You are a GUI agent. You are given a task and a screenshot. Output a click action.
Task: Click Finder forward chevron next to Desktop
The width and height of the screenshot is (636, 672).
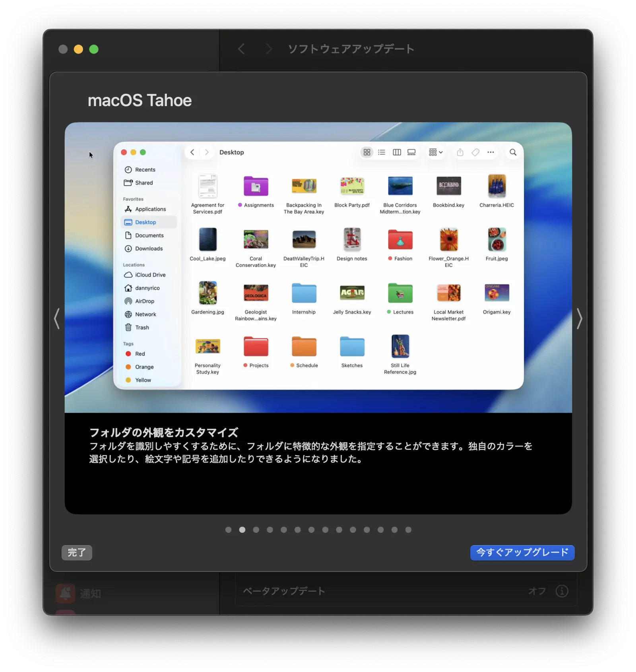[x=207, y=152]
